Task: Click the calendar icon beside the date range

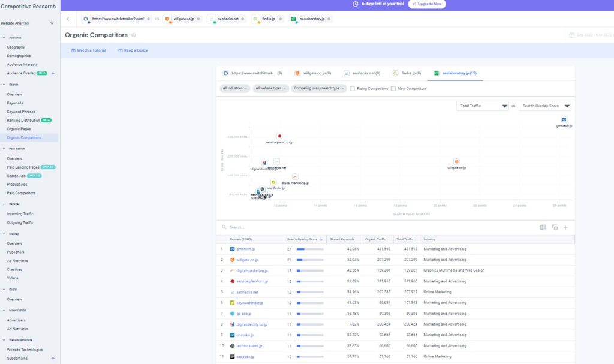Action: (571, 35)
